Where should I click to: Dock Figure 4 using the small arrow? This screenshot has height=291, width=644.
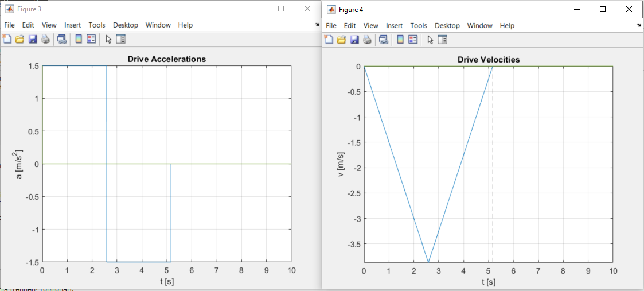[x=639, y=26]
